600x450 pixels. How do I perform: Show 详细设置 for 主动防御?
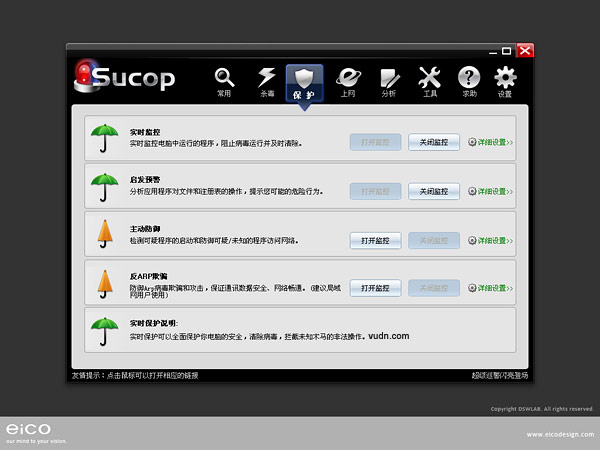491,240
